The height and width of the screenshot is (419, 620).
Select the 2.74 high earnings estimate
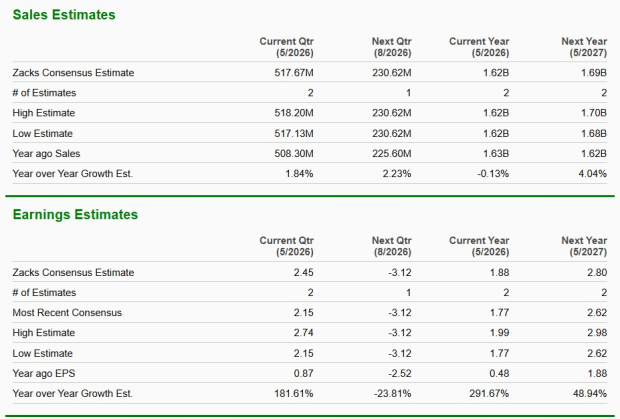pos(304,333)
